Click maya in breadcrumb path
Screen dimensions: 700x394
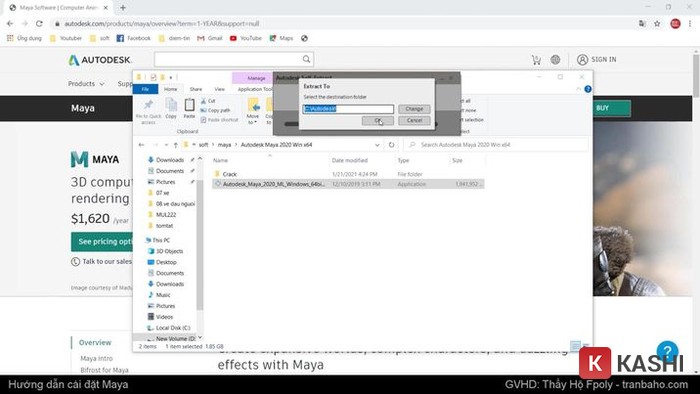(x=225, y=145)
